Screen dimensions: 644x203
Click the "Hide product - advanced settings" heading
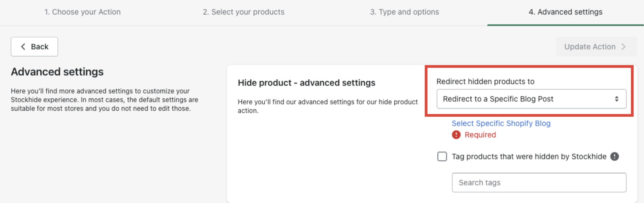click(x=306, y=83)
